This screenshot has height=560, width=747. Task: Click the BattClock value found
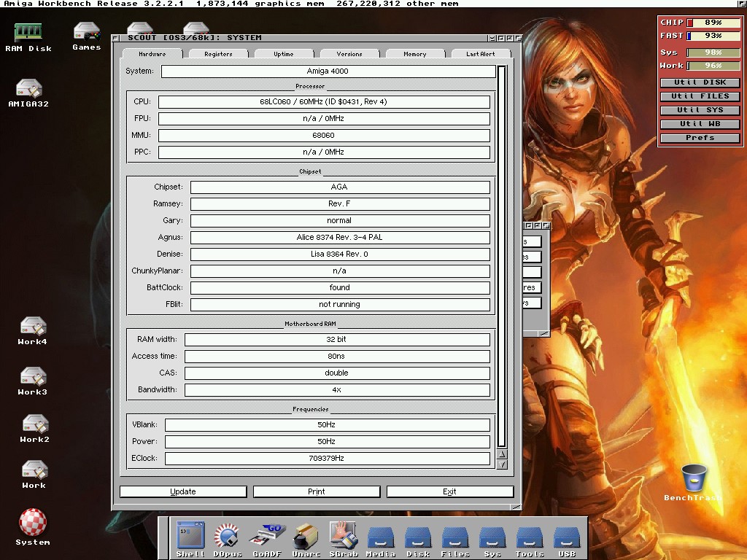(340, 287)
